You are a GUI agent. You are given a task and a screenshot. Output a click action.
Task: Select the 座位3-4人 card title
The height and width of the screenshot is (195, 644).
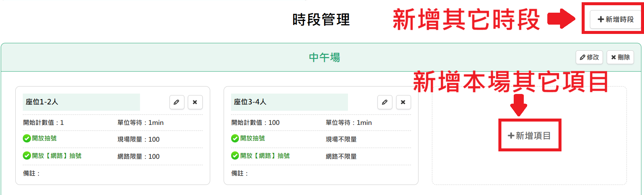click(x=250, y=102)
